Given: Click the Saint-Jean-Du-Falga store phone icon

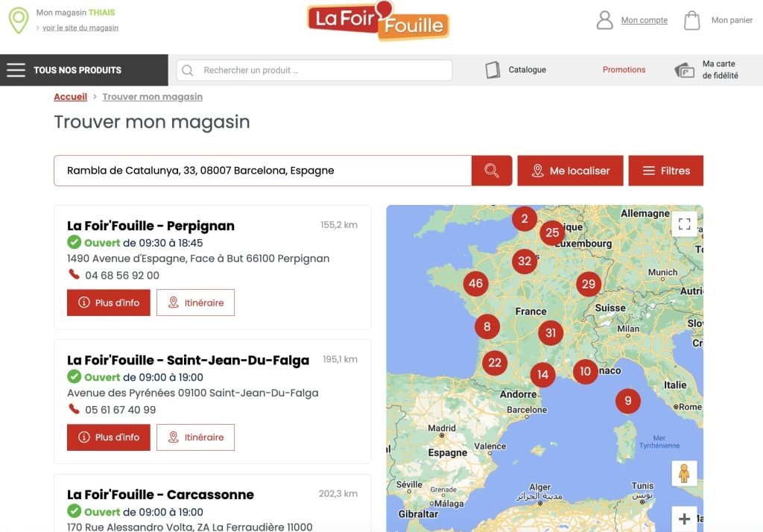Looking at the screenshot, I should coord(74,409).
